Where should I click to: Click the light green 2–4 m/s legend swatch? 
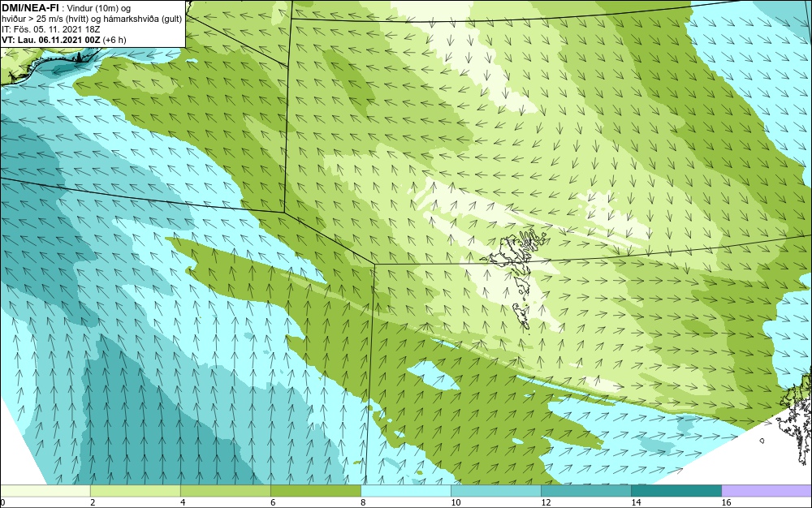click(135, 490)
